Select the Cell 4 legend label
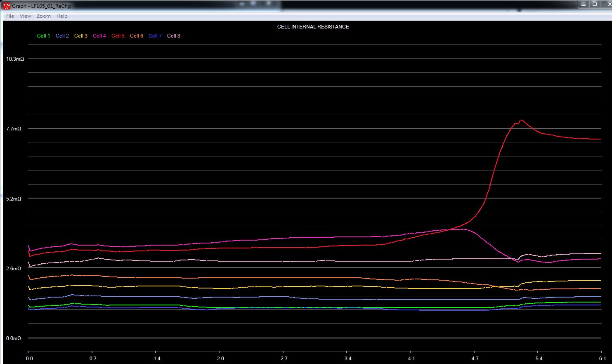 [99, 36]
